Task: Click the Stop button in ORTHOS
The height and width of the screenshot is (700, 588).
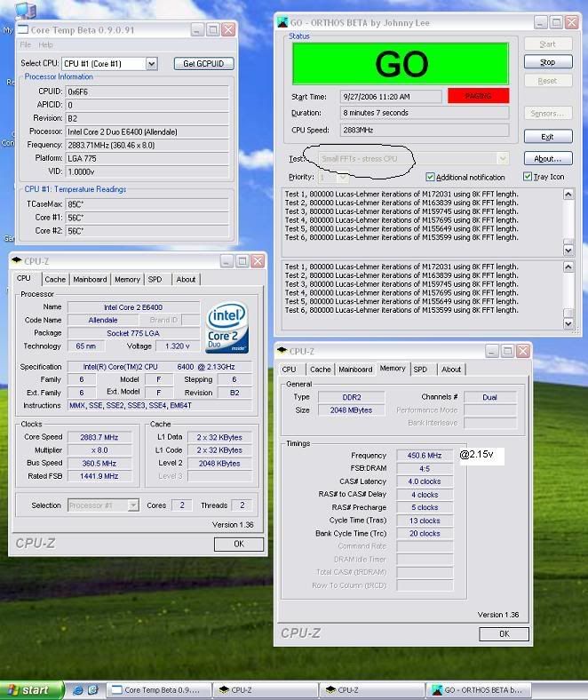Action: [548, 62]
